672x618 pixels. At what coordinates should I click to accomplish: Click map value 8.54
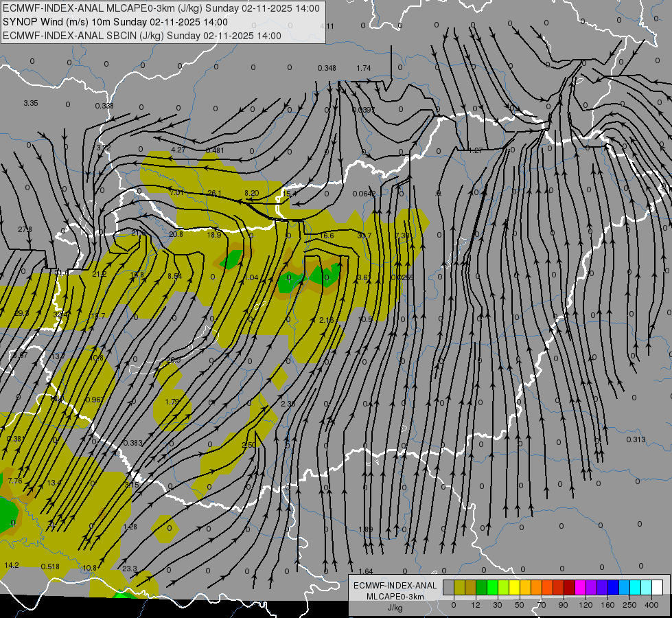coord(175,276)
